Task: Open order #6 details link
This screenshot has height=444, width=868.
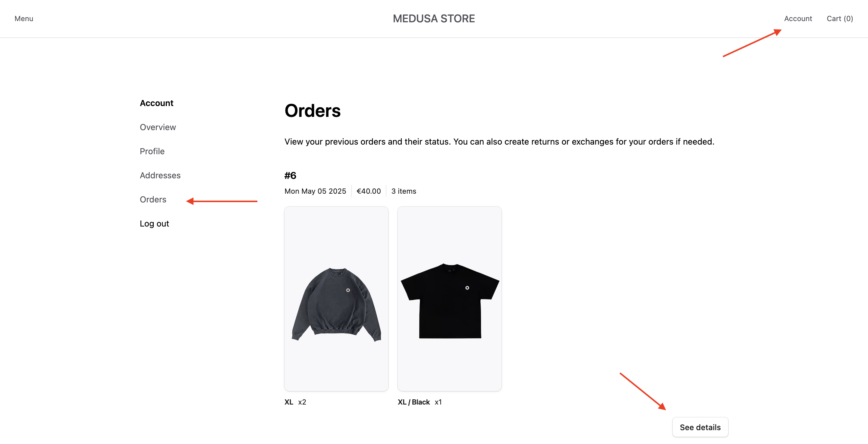Action: coord(700,427)
